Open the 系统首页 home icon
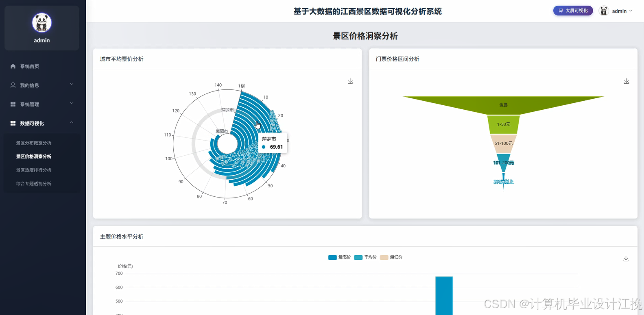The width and height of the screenshot is (644, 315). point(13,66)
